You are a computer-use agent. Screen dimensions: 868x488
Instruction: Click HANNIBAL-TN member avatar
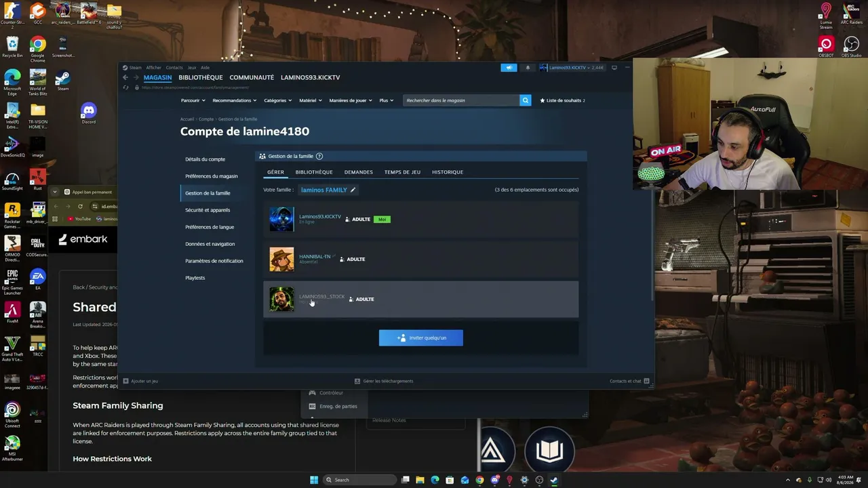pos(281,260)
